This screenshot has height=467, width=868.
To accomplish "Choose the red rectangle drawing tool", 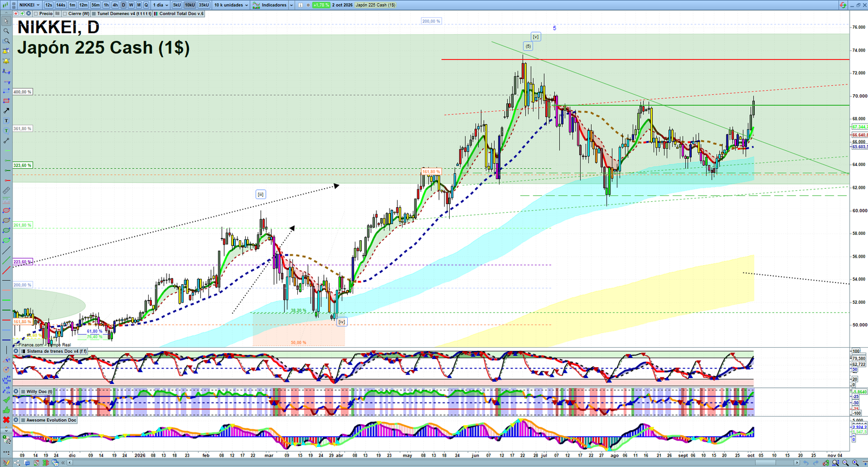I will 7,101.
